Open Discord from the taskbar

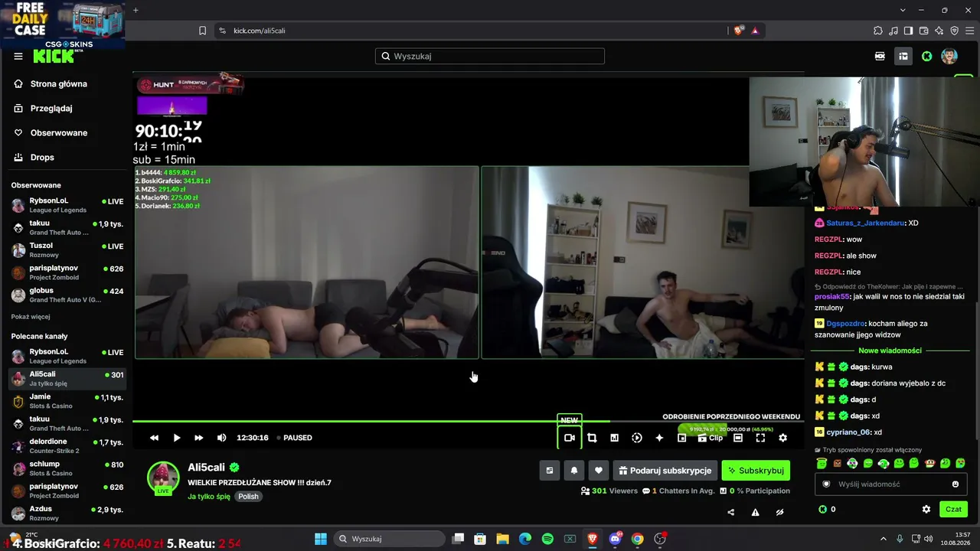[x=615, y=539]
